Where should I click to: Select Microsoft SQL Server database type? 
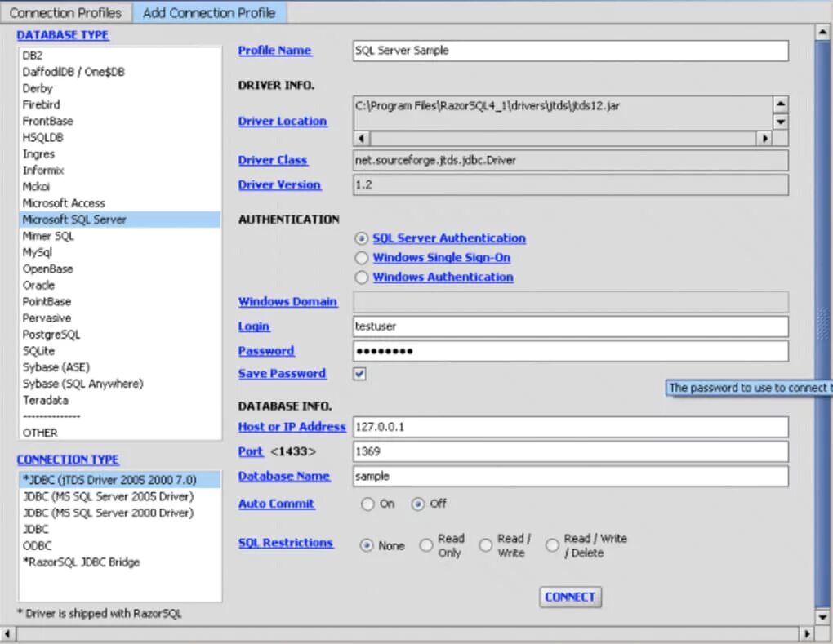(x=119, y=220)
